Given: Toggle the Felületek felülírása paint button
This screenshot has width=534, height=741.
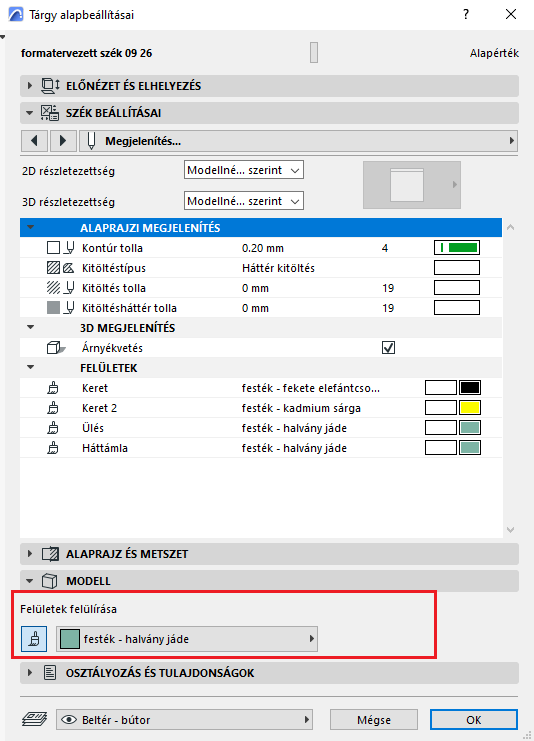Looking at the screenshot, I should pyautogui.click(x=34, y=639).
